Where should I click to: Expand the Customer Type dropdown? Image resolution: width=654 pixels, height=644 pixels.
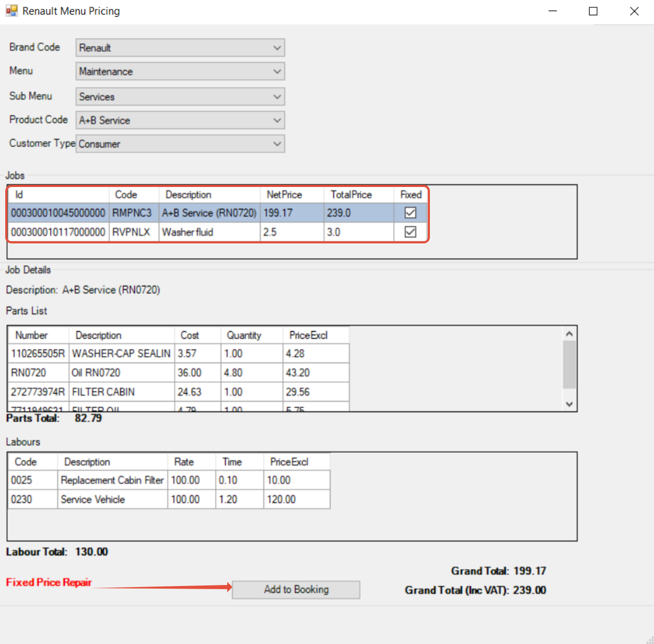180,144
